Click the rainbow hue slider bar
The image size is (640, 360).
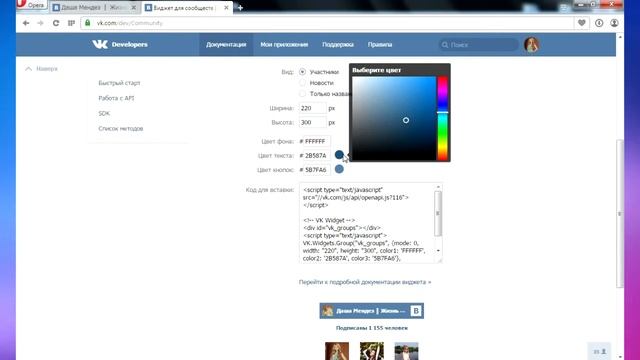pos(442,118)
